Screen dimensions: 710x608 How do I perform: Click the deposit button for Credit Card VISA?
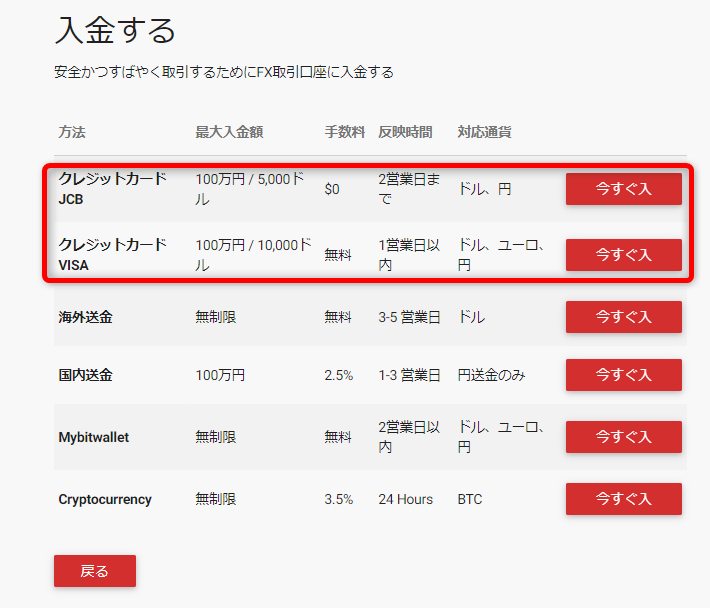[x=623, y=255]
